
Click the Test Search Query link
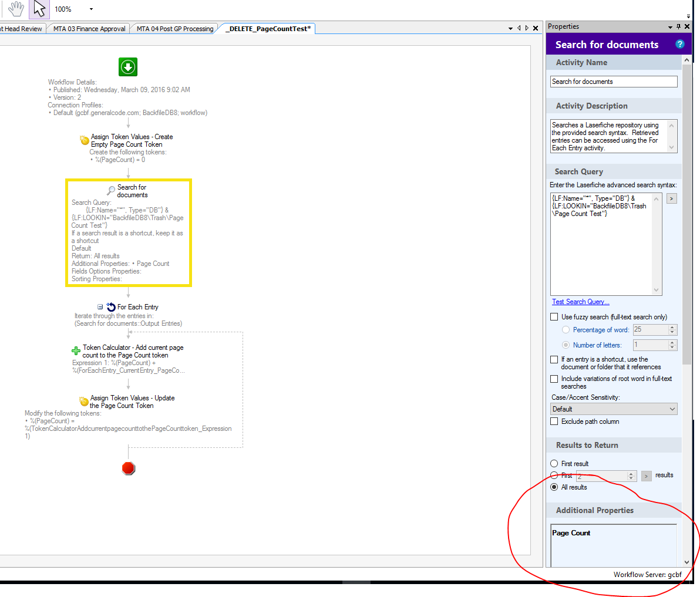580,302
